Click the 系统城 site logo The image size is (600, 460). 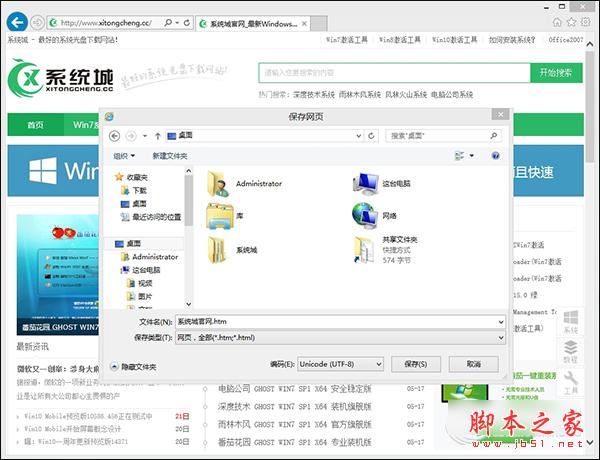[61, 79]
